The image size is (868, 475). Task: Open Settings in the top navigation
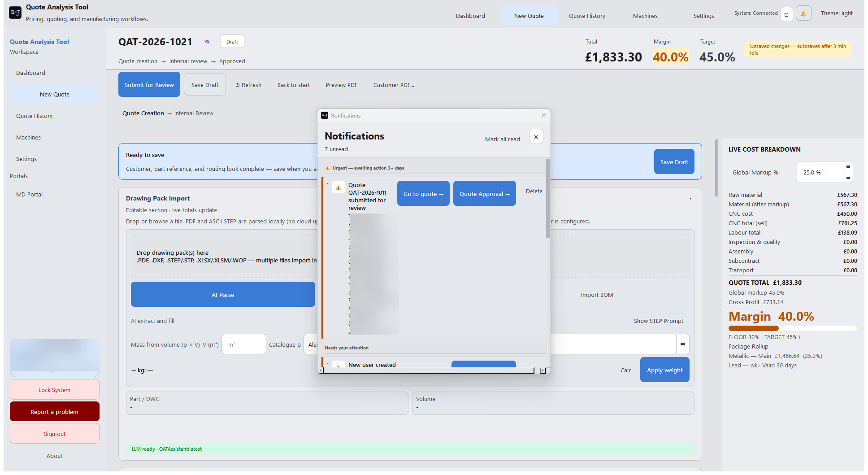(x=703, y=16)
